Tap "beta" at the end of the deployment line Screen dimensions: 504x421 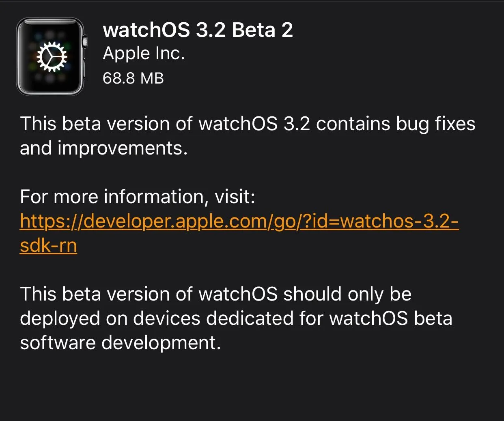pos(433,318)
